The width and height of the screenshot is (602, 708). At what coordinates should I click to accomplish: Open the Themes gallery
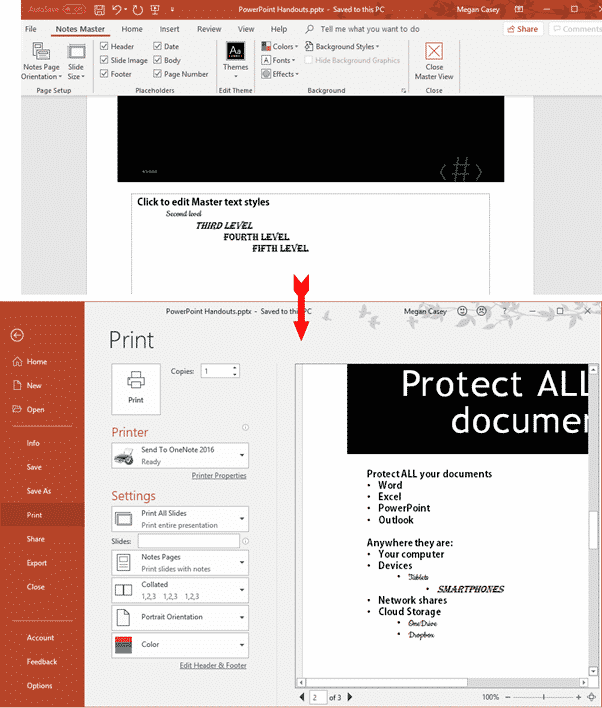(x=235, y=58)
